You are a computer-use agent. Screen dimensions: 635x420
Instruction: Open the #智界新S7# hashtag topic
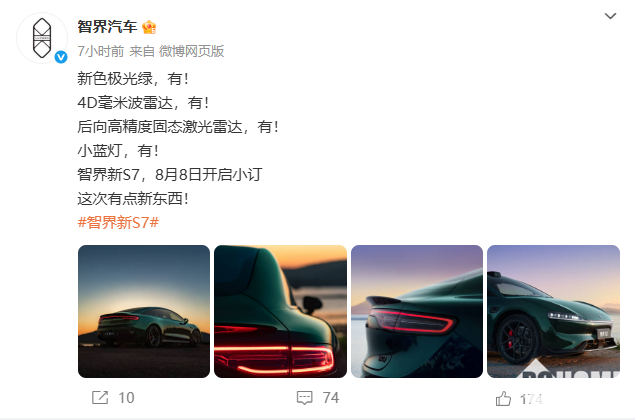tap(118, 223)
